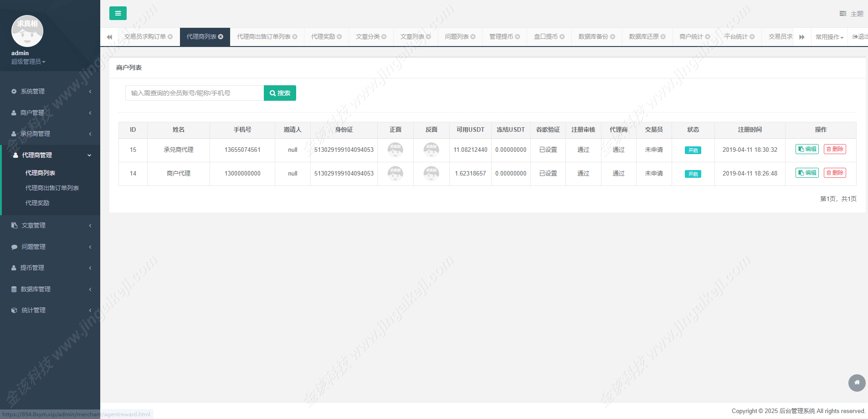
Task: Open 超级管理员 user dropdown
Action: click(28, 62)
